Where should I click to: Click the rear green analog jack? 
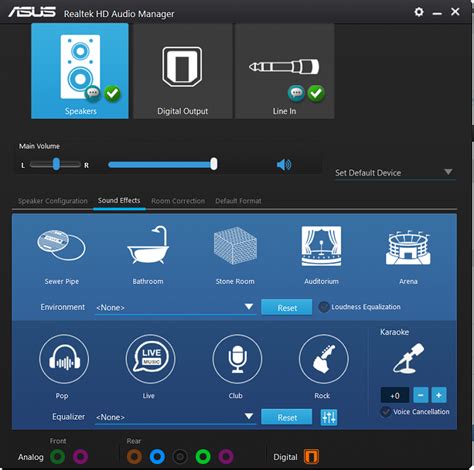click(203, 456)
